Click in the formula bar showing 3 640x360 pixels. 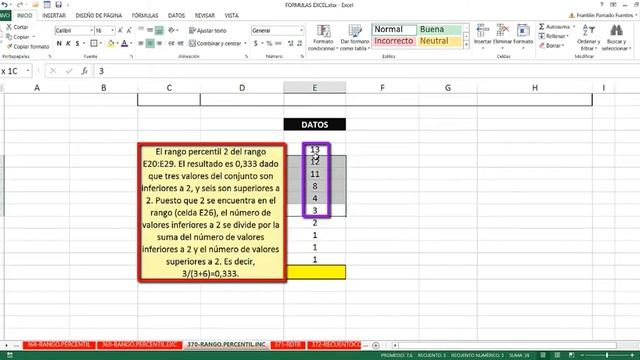pos(367,71)
